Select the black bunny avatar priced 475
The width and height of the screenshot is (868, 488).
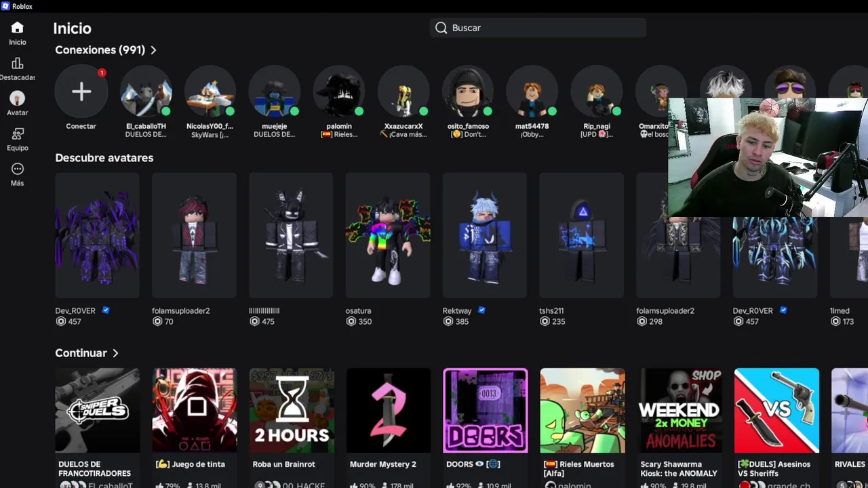(x=291, y=235)
